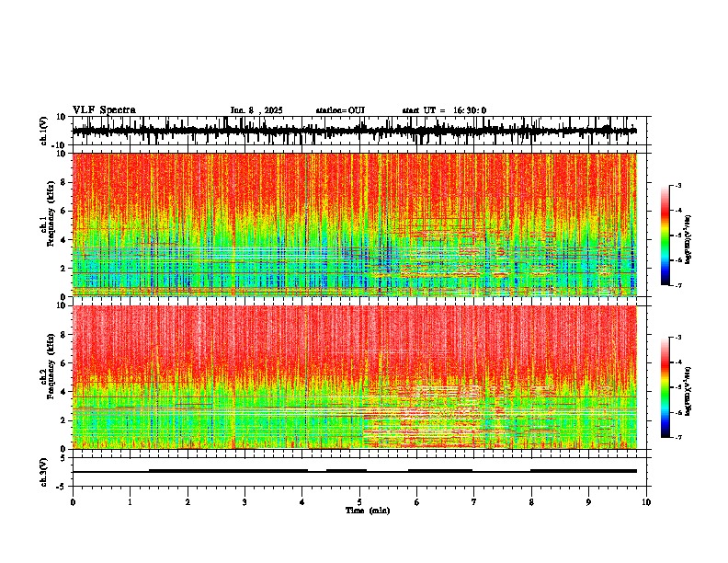This screenshot has width=728, height=563.
Task: Click time axis tick label "6"
Action: [x=417, y=502]
